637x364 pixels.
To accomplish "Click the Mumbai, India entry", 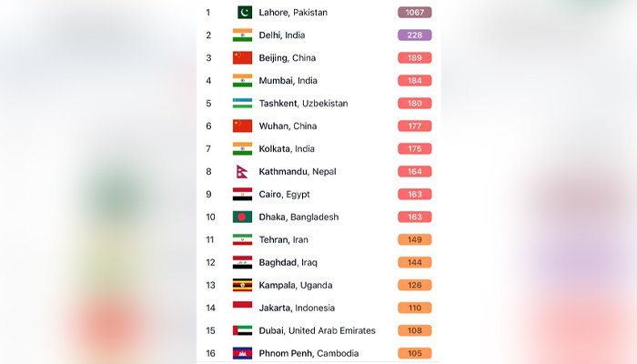I will click(288, 80).
